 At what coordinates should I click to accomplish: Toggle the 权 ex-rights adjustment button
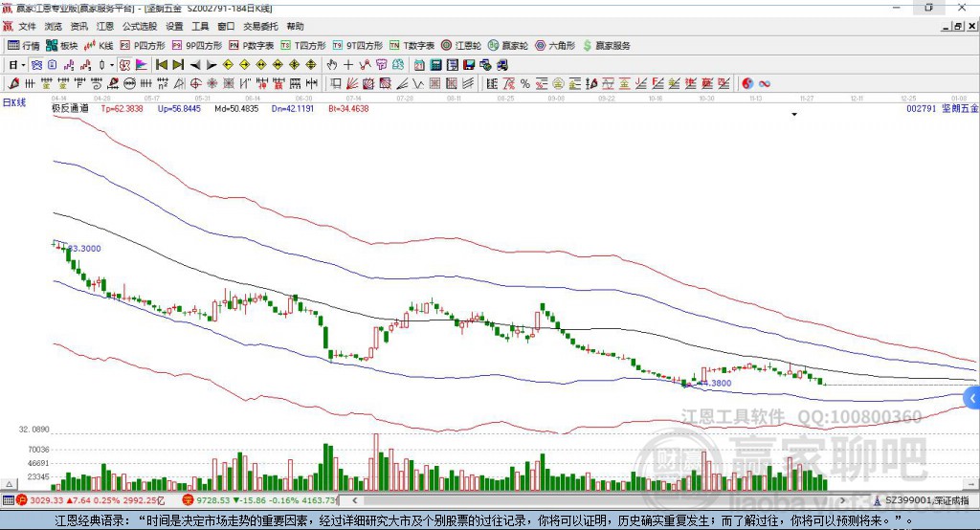click(x=125, y=65)
